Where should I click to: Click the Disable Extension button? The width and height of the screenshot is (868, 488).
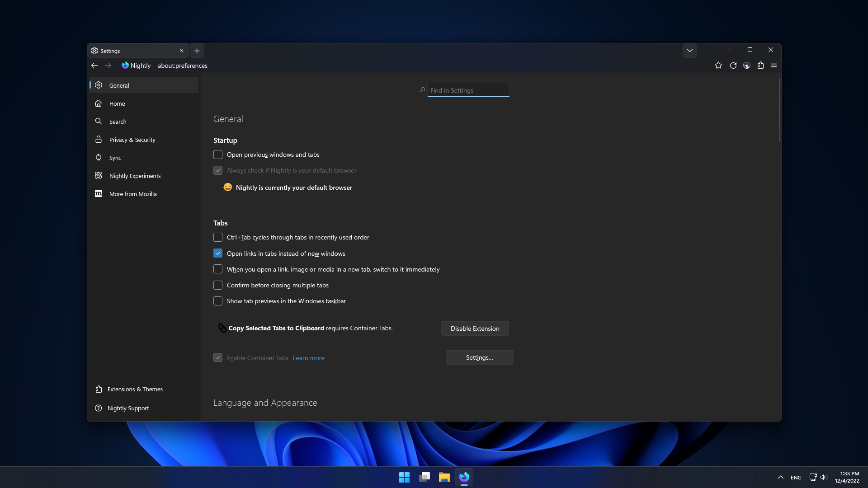[475, 328]
